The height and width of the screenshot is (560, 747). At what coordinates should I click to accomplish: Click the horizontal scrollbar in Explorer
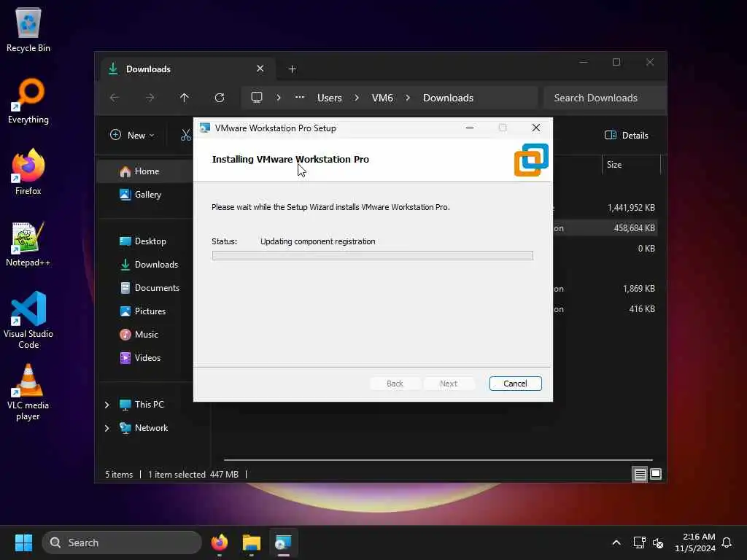[x=438, y=460]
